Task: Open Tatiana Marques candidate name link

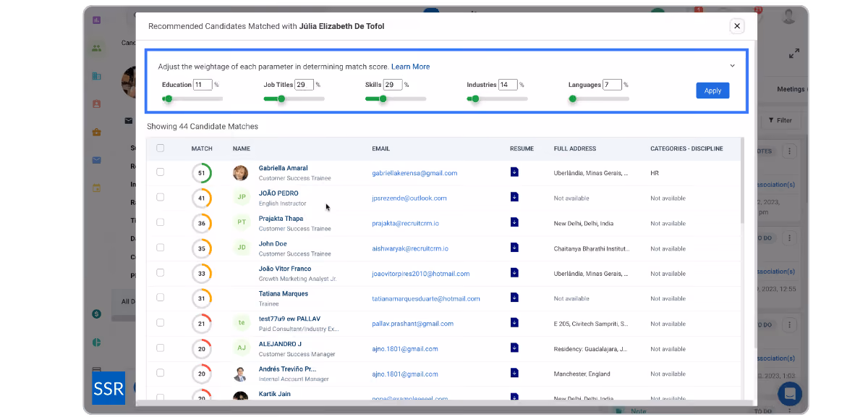Action: (284, 293)
